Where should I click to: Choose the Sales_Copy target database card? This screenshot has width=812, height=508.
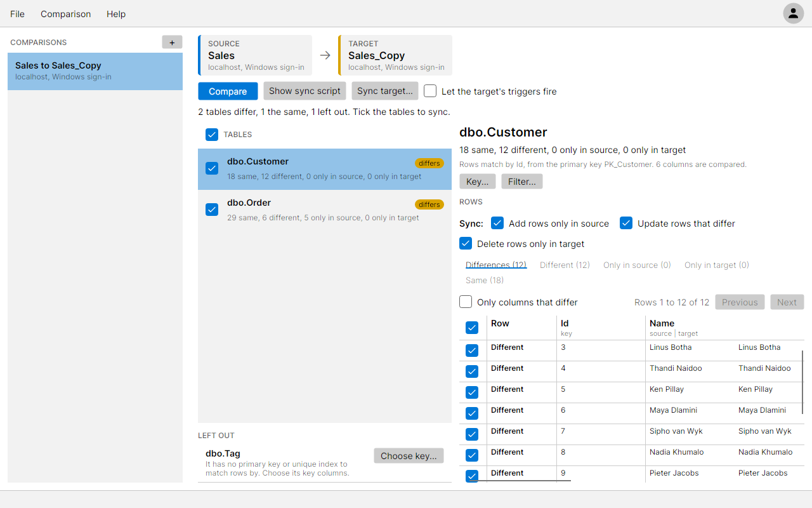[395, 55]
